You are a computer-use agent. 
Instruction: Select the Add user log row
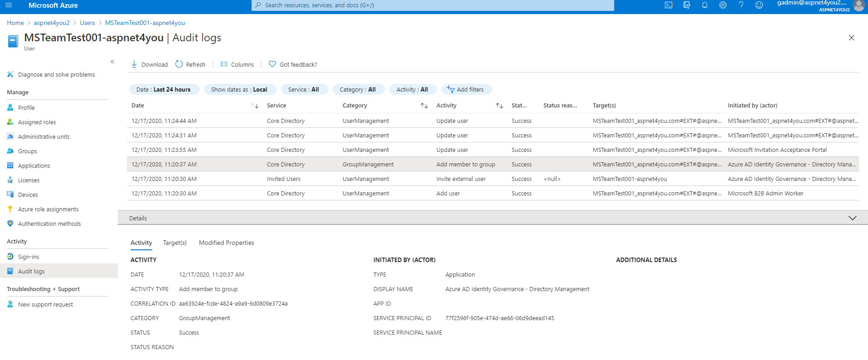pos(493,193)
